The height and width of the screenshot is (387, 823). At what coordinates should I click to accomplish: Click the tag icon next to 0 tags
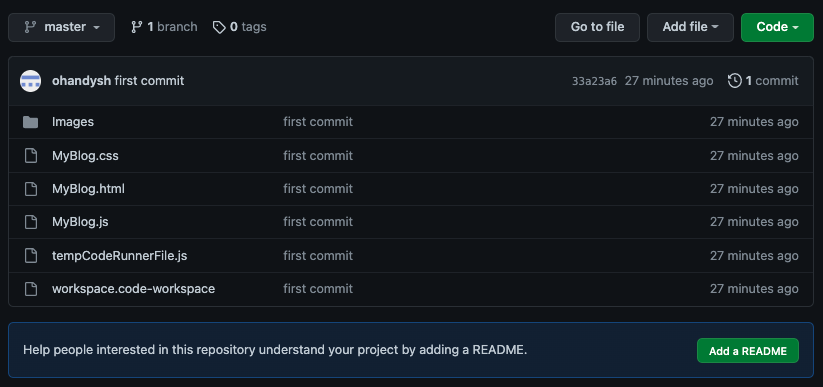pyautogui.click(x=219, y=27)
